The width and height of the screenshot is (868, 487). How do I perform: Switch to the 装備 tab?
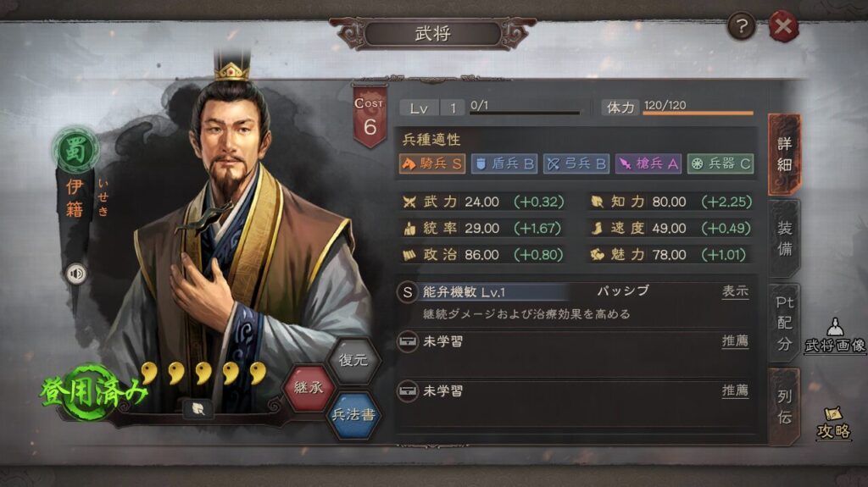784,239
